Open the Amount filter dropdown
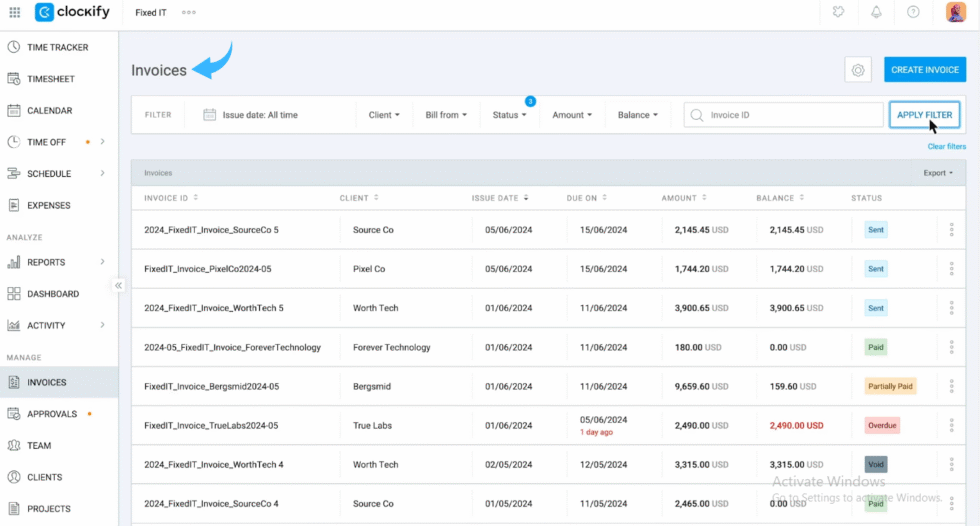This screenshot has height=526, width=980. pos(572,115)
